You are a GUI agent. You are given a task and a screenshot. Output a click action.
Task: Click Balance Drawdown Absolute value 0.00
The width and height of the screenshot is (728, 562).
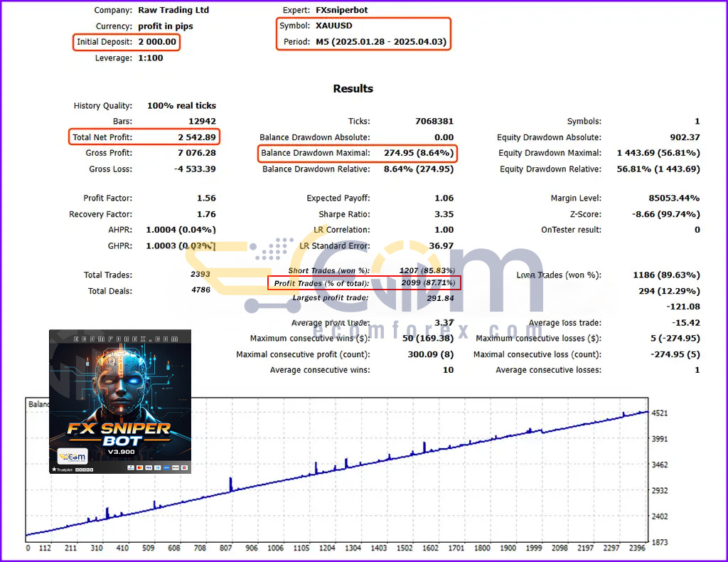click(x=444, y=137)
